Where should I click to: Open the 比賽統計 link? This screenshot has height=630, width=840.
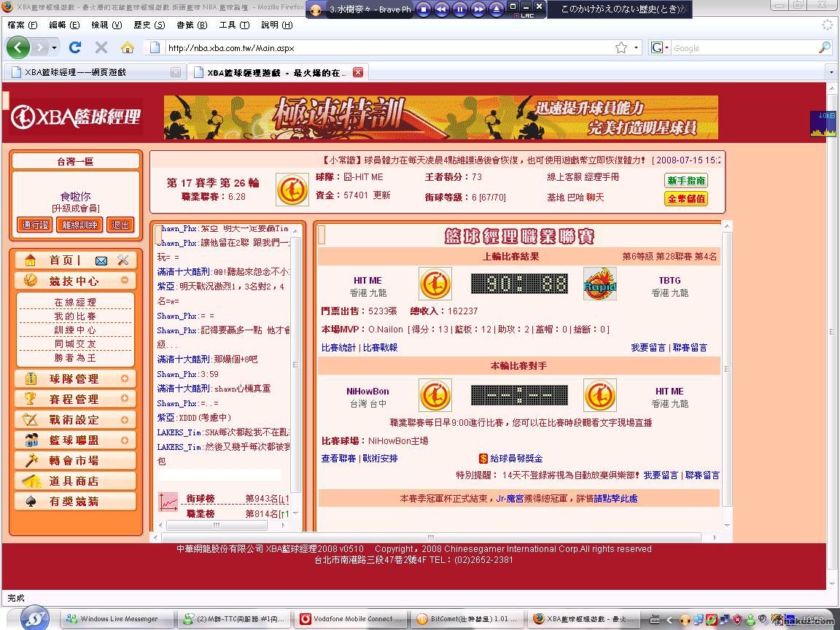(x=338, y=348)
